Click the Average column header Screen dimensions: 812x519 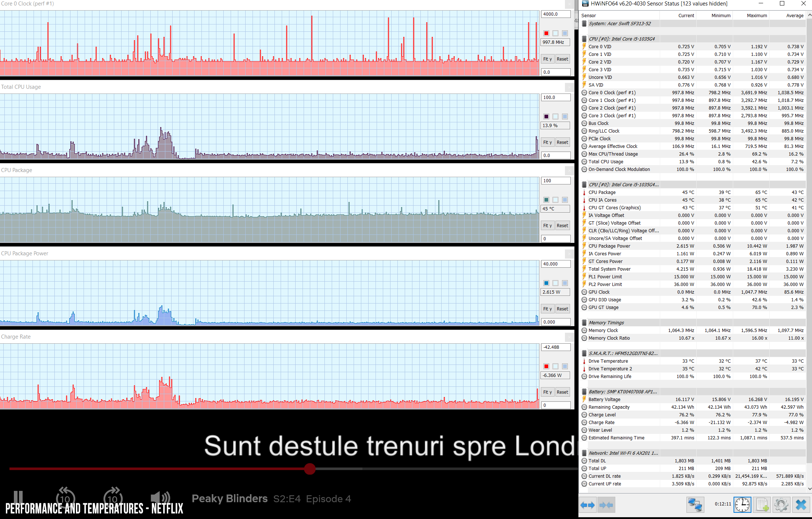tap(787, 16)
